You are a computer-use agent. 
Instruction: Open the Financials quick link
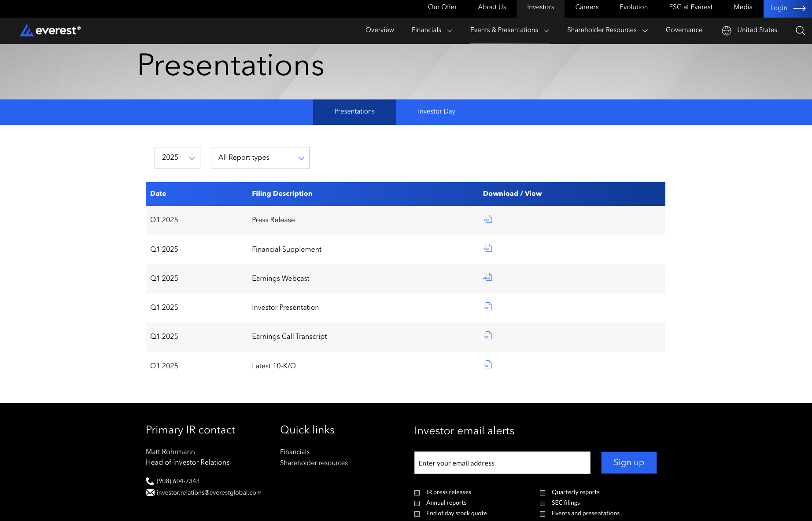[295, 452]
